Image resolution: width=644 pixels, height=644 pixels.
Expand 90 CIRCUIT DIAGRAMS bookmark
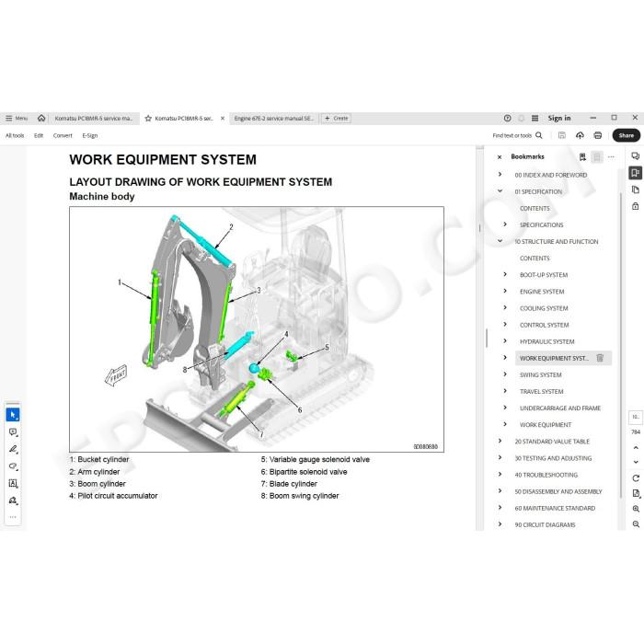tap(500, 524)
